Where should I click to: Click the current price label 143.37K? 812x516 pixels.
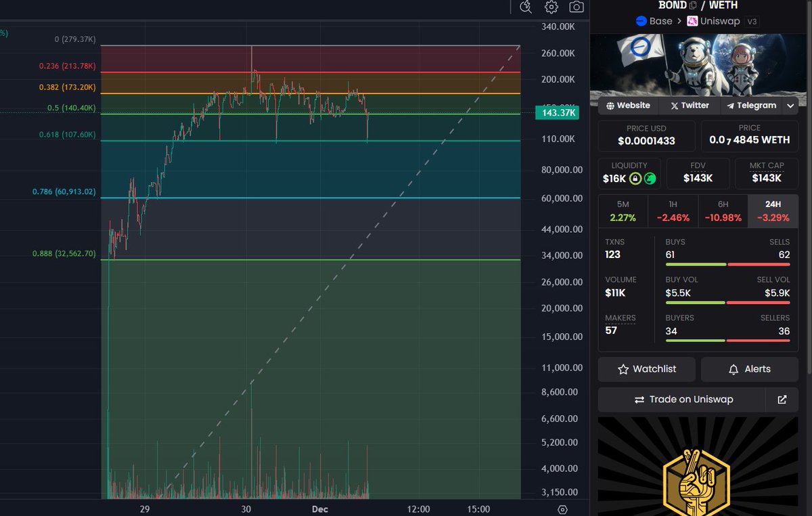[x=558, y=113]
